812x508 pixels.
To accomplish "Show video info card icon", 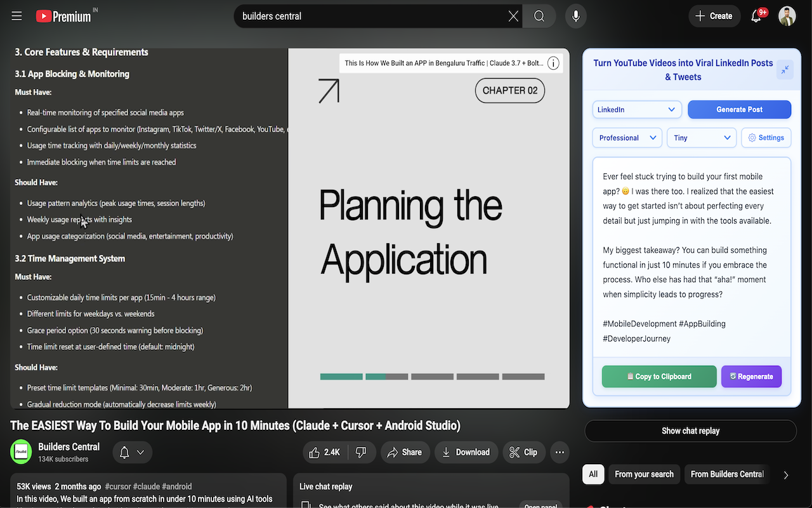I will coord(553,63).
